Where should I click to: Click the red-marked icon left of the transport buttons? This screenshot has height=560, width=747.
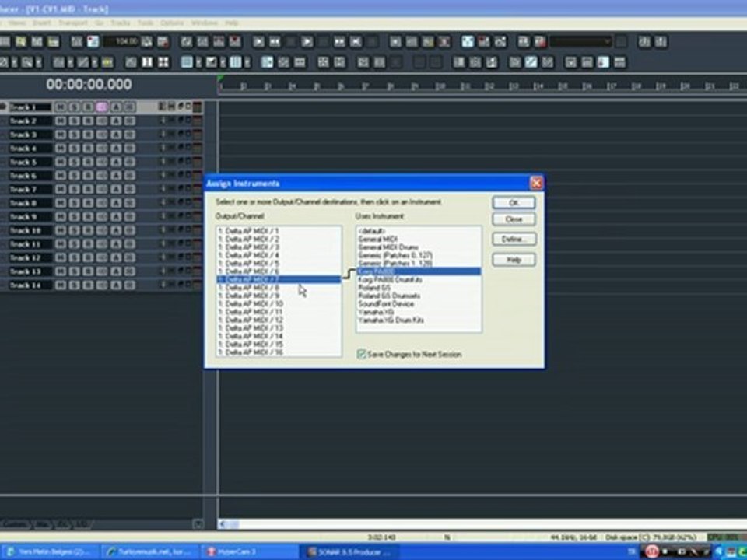(235, 42)
